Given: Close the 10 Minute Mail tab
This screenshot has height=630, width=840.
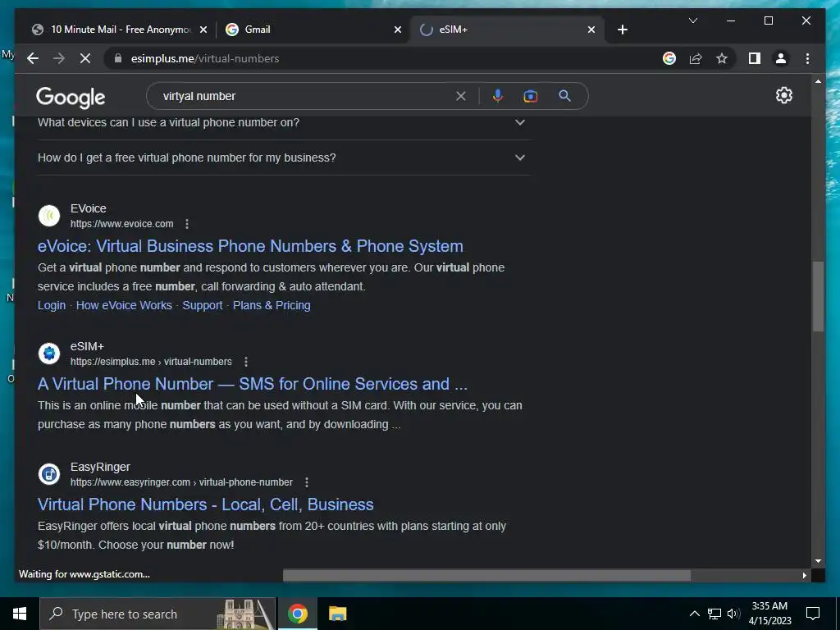Looking at the screenshot, I should (203, 30).
